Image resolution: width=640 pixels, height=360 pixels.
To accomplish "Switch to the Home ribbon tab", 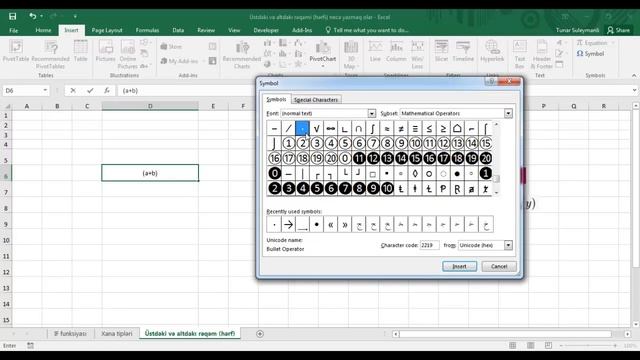I will click(x=43, y=30).
